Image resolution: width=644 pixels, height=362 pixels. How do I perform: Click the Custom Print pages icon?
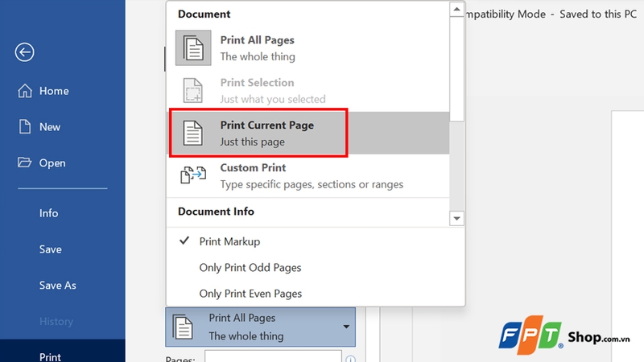tap(193, 175)
